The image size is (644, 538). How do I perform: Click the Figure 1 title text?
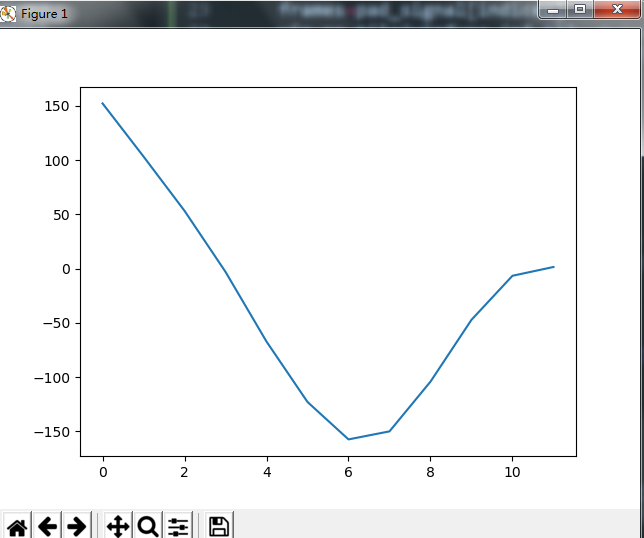pyautogui.click(x=44, y=14)
